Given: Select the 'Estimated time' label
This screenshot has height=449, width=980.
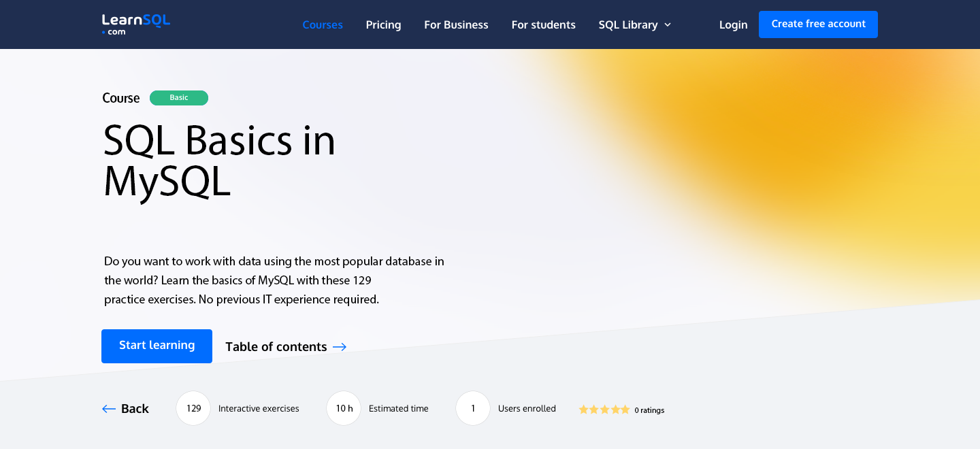Looking at the screenshot, I should (x=399, y=409).
